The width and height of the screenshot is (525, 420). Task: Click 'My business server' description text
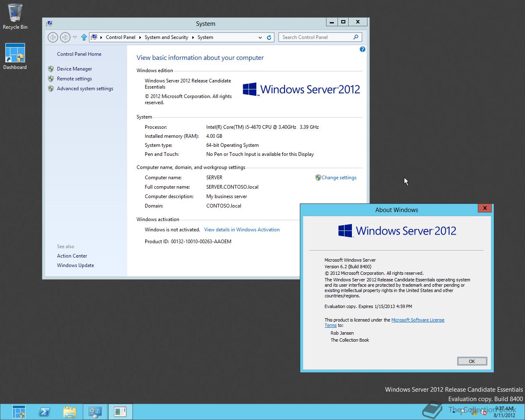(226, 196)
